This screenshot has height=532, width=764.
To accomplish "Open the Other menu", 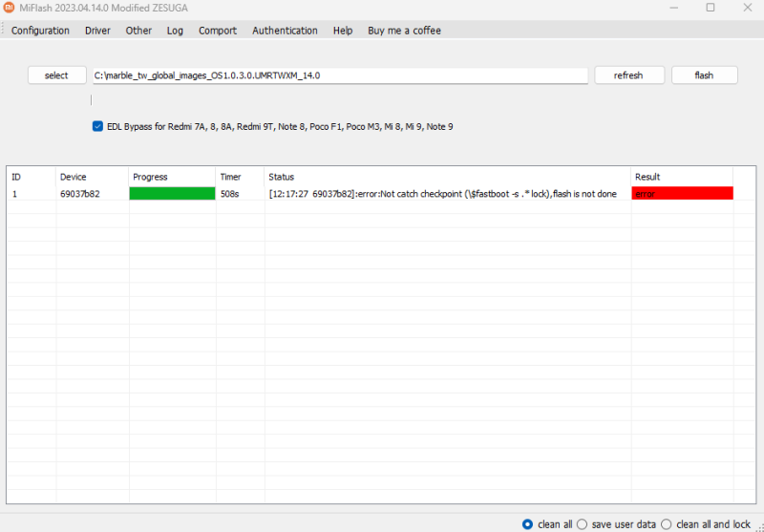I will click(138, 31).
